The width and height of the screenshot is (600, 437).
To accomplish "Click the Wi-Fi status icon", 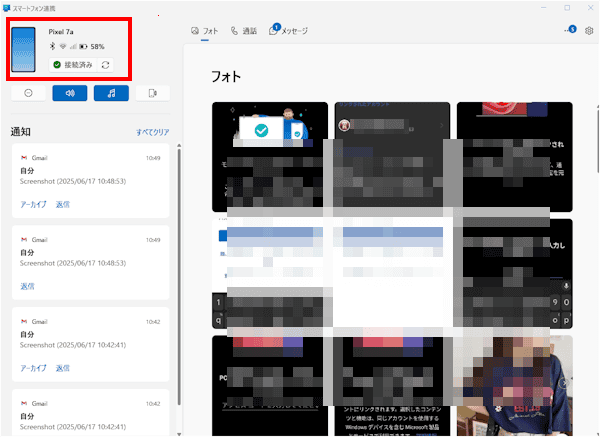I will [63, 46].
